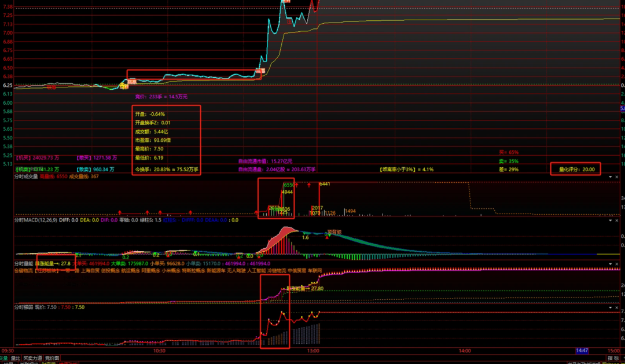Open the 分时成交量 panel dropdown arrow
The height and width of the screenshot is (364, 625).
pyautogui.click(x=611, y=177)
